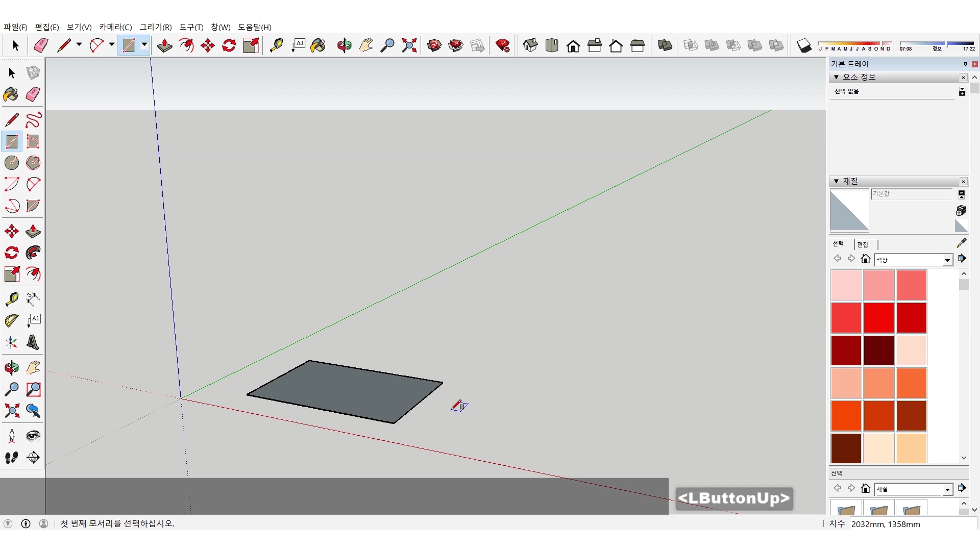
Task: Switch to the 편집 tab in materials
Action: [863, 244]
